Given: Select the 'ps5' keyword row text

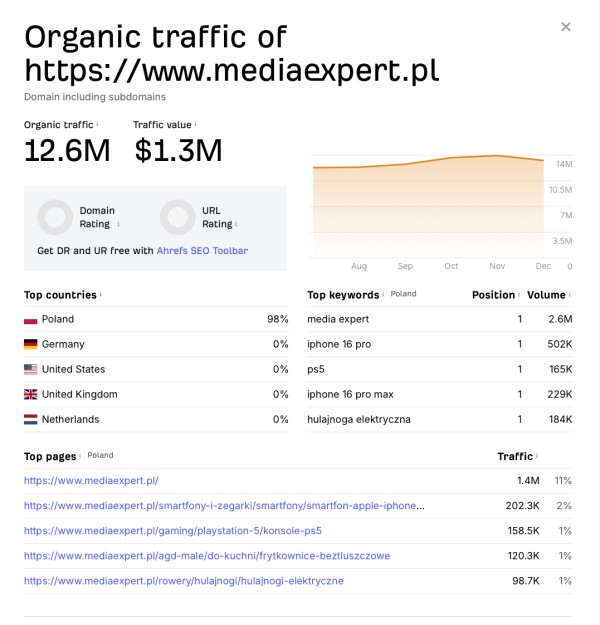Looking at the screenshot, I should [x=316, y=369].
